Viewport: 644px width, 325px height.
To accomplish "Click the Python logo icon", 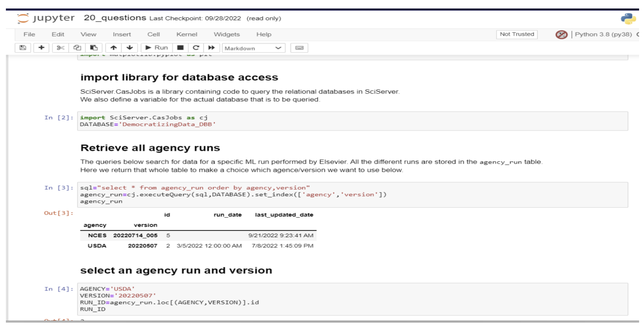I will point(628,19).
